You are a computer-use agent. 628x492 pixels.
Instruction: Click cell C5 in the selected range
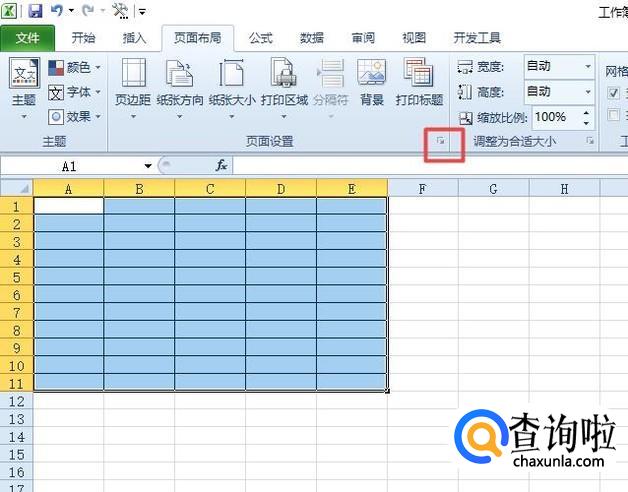[210, 277]
